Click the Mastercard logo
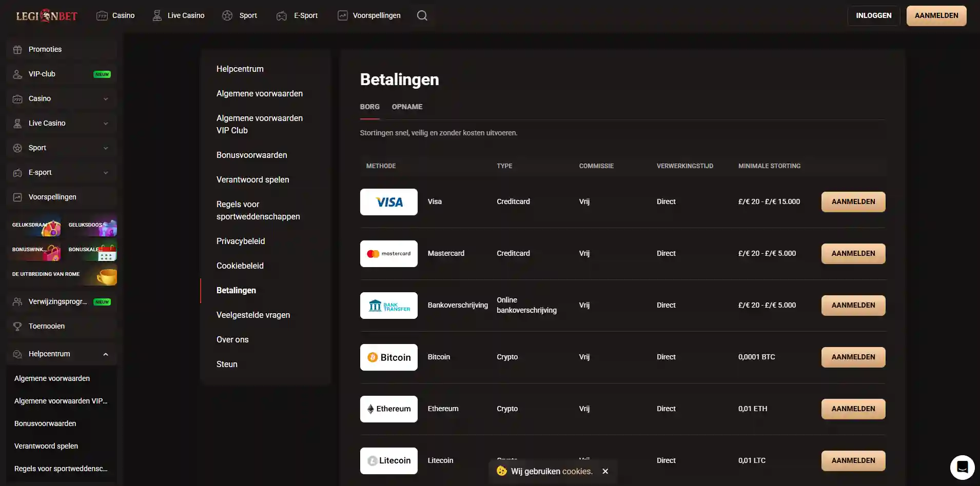Screen dimensions: 980x486 (x=389, y=254)
